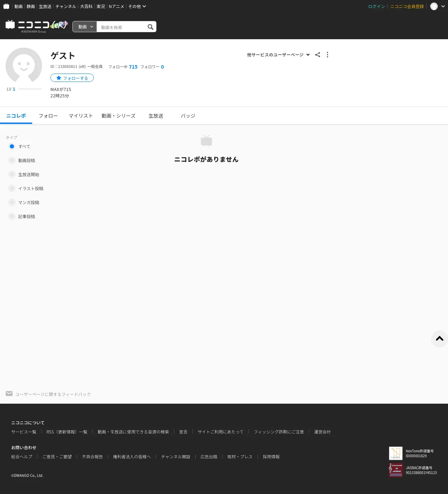Switch to the 生放送 tab
448x494 pixels.
coord(156,116)
